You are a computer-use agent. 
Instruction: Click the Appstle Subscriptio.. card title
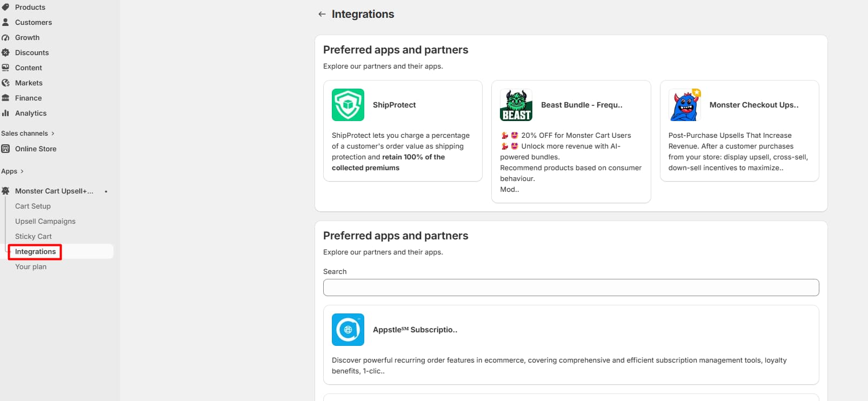[x=415, y=330]
